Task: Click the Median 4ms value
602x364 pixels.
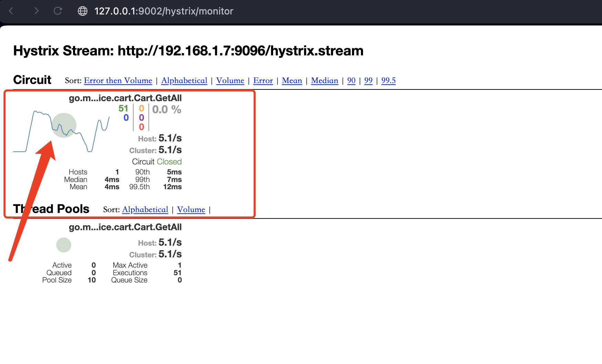Action: pyautogui.click(x=112, y=180)
